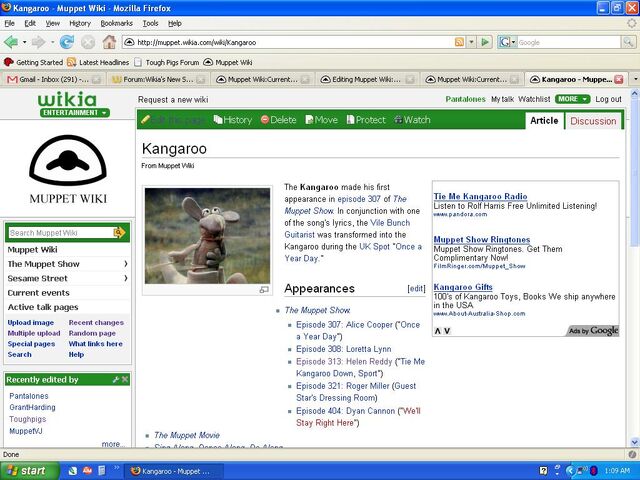The image size is (640, 480).
Task: Expand the Sesame Street sidebar submenu
Action: [126, 278]
